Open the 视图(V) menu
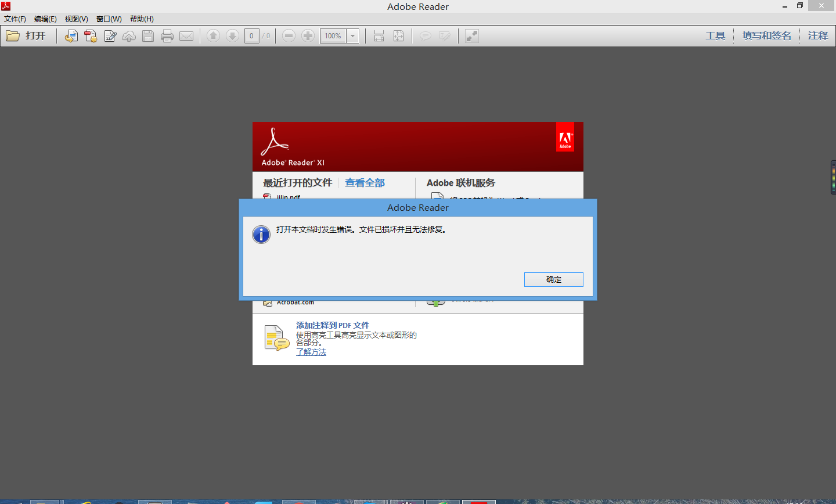The height and width of the screenshot is (504, 836). click(x=76, y=19)
